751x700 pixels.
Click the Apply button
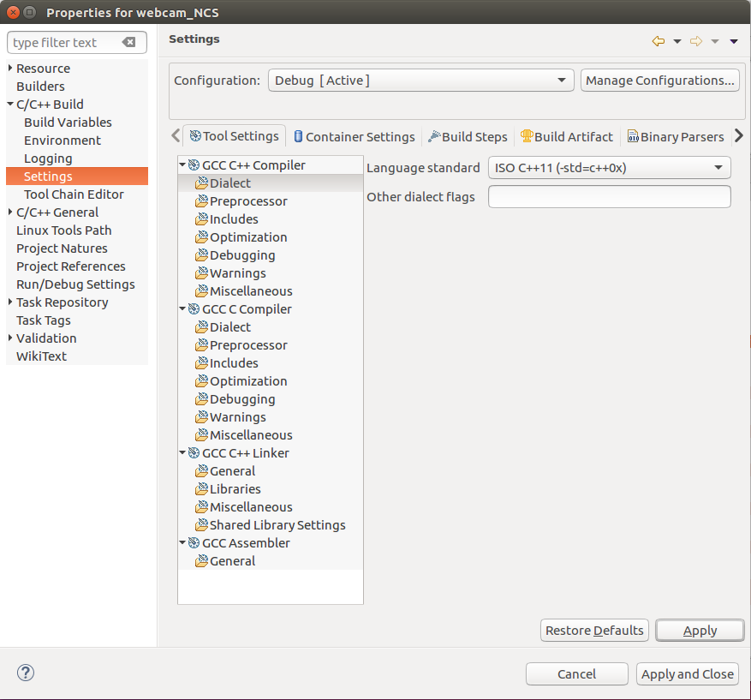[x=700, y=631]
